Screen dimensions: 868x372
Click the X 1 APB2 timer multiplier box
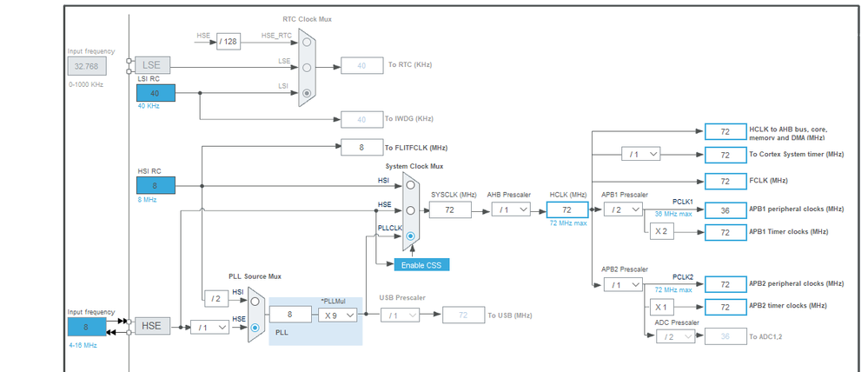[x=661, y=307]
